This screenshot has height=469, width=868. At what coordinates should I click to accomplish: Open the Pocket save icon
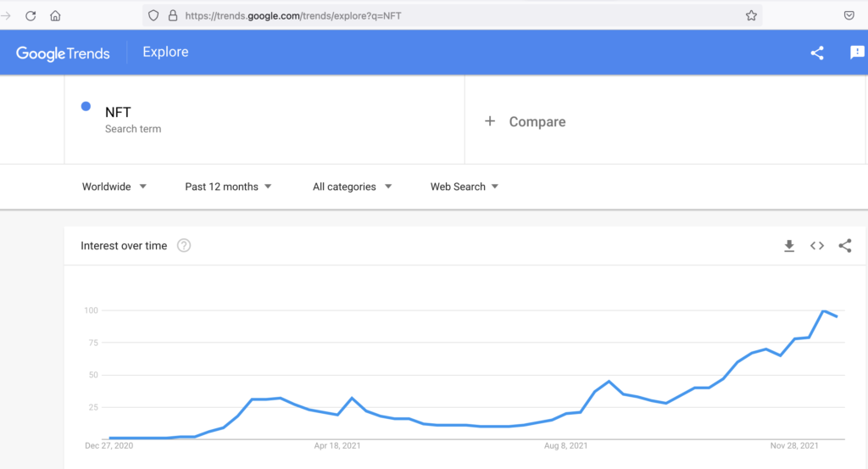[x=849, y=15]
